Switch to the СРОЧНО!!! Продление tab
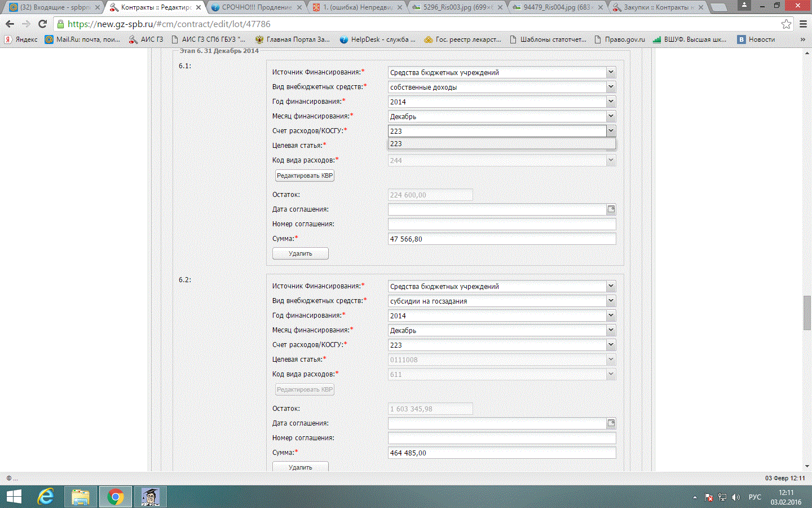Image resolution: width=812 pixels, height=508 pixels. coord(256,7)
